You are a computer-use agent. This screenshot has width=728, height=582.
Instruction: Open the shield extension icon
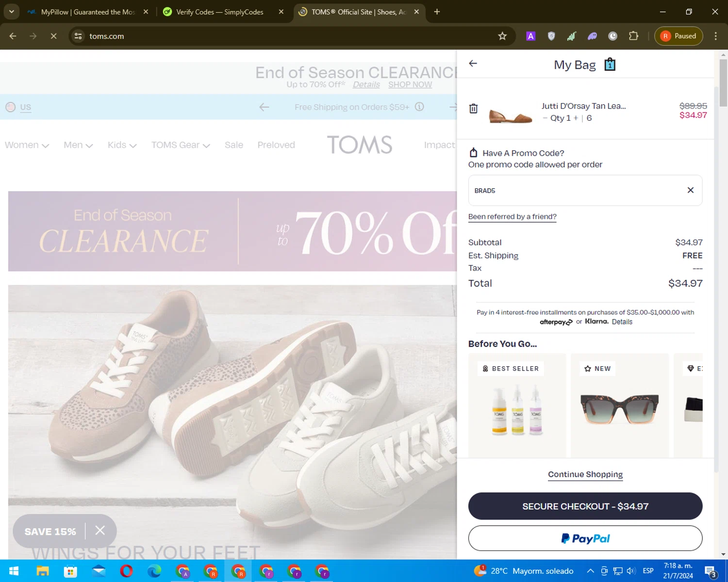551,36
